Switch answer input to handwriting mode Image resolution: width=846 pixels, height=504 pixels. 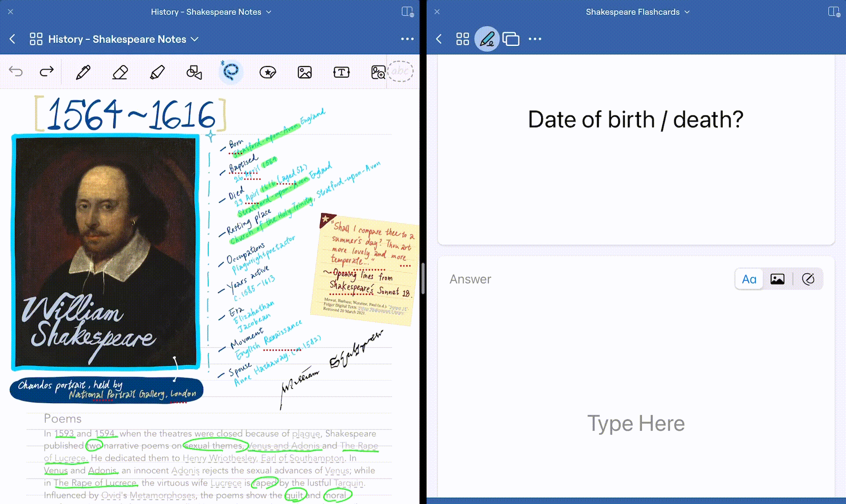pyautogui.click(x=808, y=279)
